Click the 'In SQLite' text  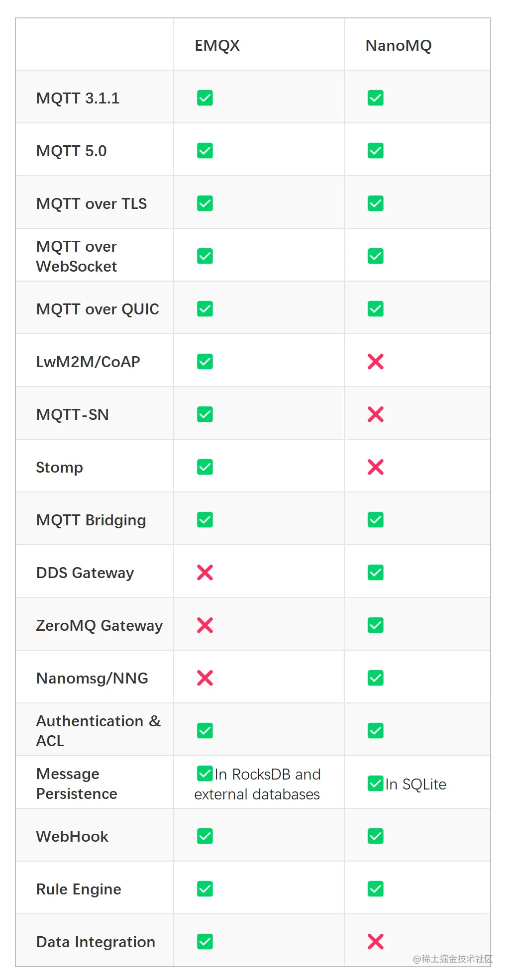(x=415, y=784)
